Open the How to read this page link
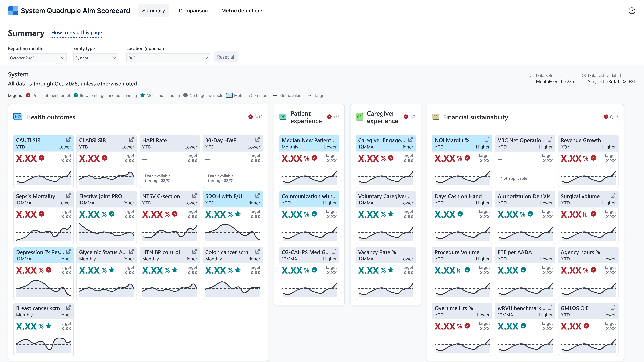The image size is (644, 362). tap(76, 33)
